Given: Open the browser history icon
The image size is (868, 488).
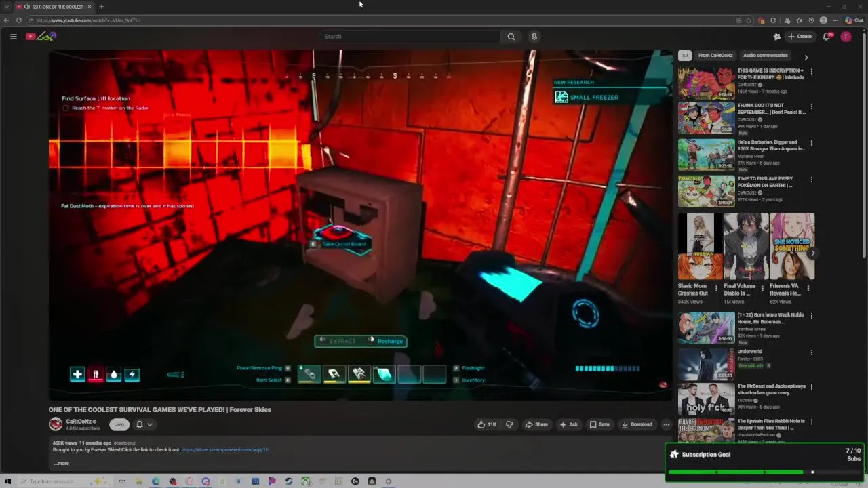Looking at the screenshot, I should tap(811, 20).
